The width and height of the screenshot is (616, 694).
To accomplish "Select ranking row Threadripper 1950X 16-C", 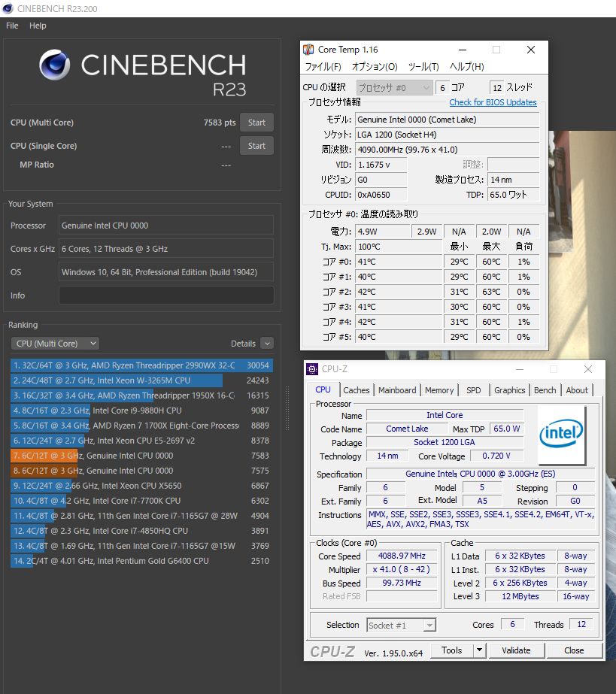I will 141,395.
